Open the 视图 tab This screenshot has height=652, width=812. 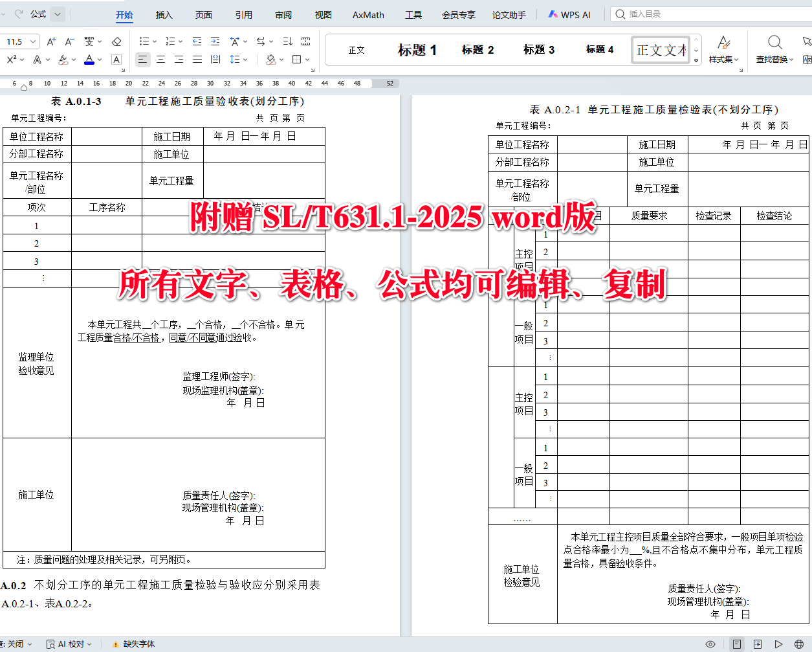[324, 15]
